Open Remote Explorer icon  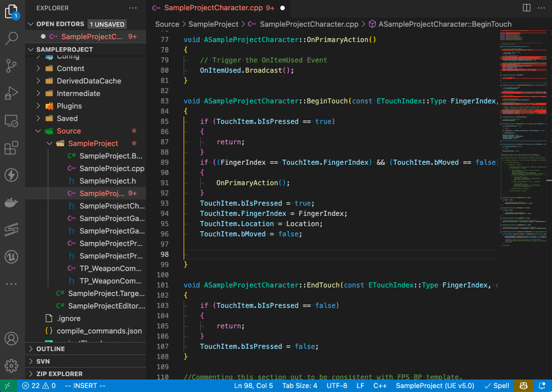[11, 120]
